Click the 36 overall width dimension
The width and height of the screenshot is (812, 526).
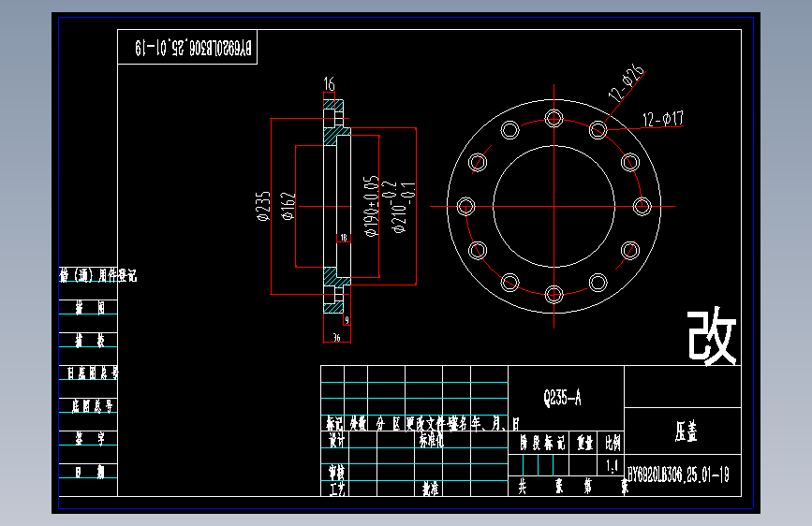coord(336,338)
